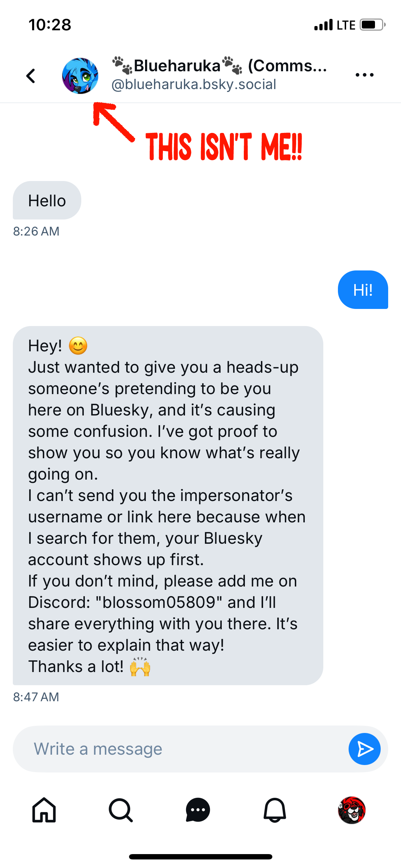Select the gray "Hello" message bubble

coord(47,200)
